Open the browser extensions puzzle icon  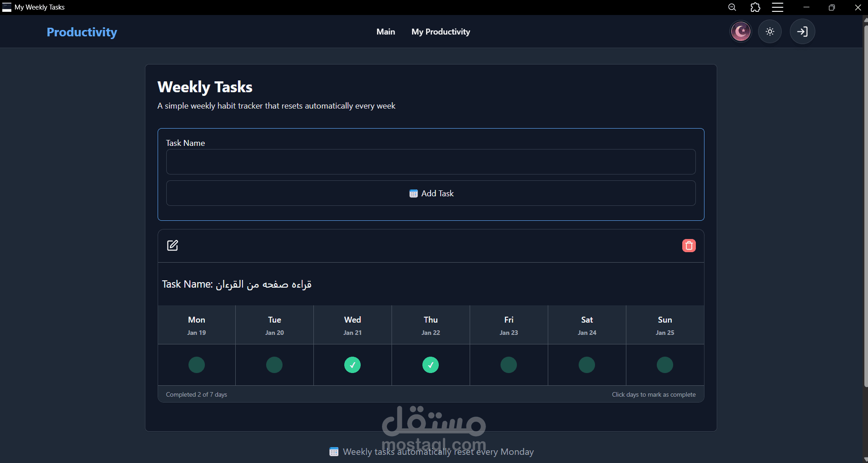[x=755, y=7]
